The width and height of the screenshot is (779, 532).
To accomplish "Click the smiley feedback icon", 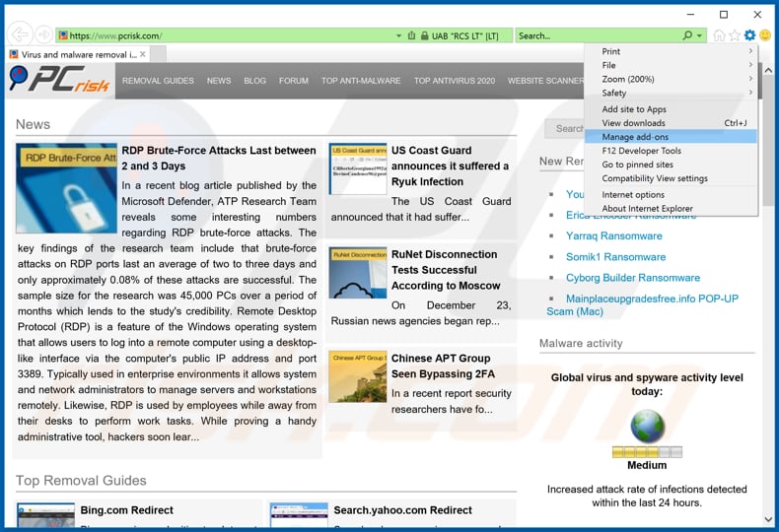I will pos(765,35).
